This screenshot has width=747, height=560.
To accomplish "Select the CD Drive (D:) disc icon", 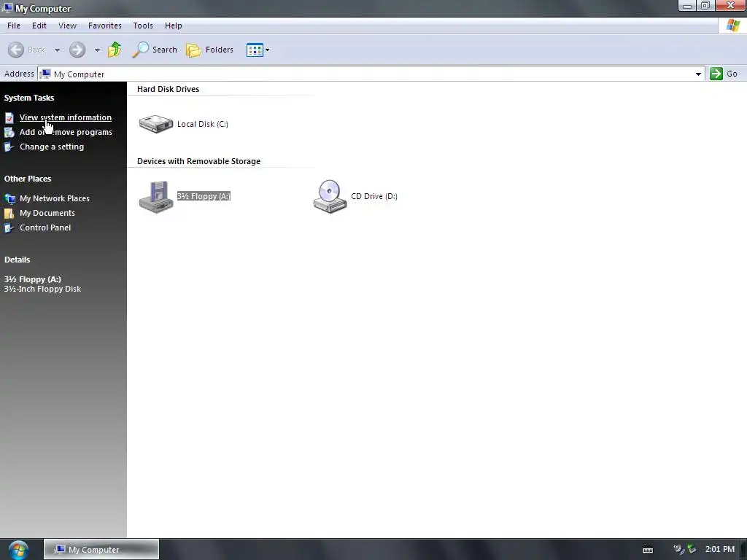I will (x=330, y=196).
